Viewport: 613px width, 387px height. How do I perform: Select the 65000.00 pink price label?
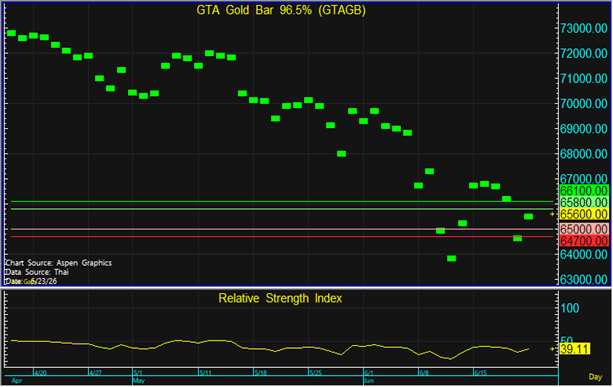coord(584,229)
